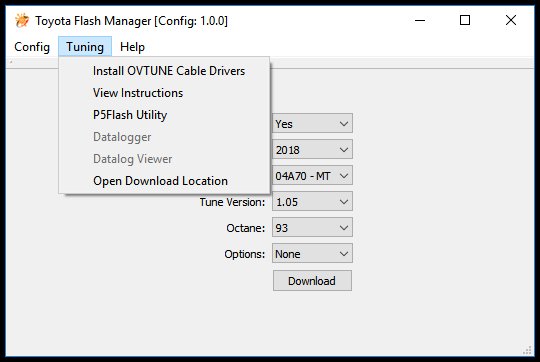Open the 2018 year dropdown

[312, 149]
